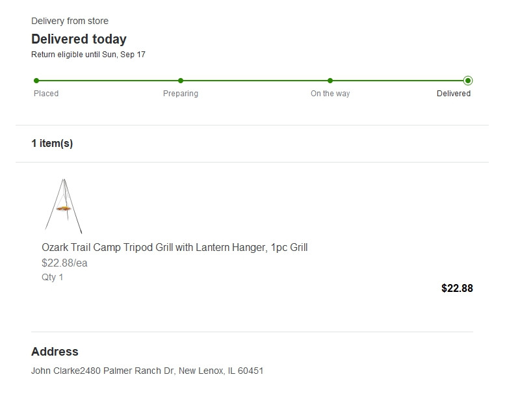Screen dimensions: 520x420
Task: Click the "Preparing" status label
Action: coord(181,94)
